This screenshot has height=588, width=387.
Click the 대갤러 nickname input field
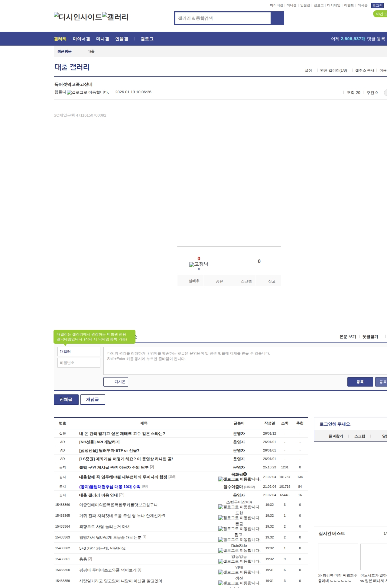(79, 352)
